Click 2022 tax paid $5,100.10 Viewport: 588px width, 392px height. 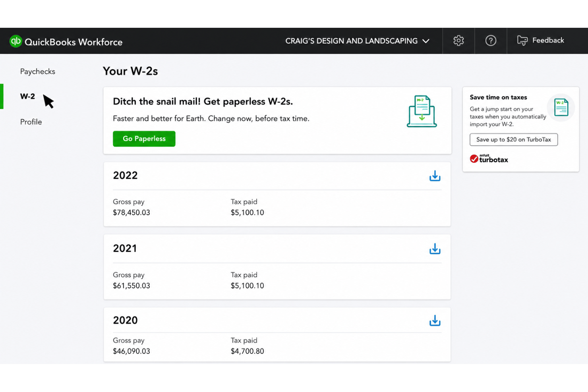coord(247,212)
